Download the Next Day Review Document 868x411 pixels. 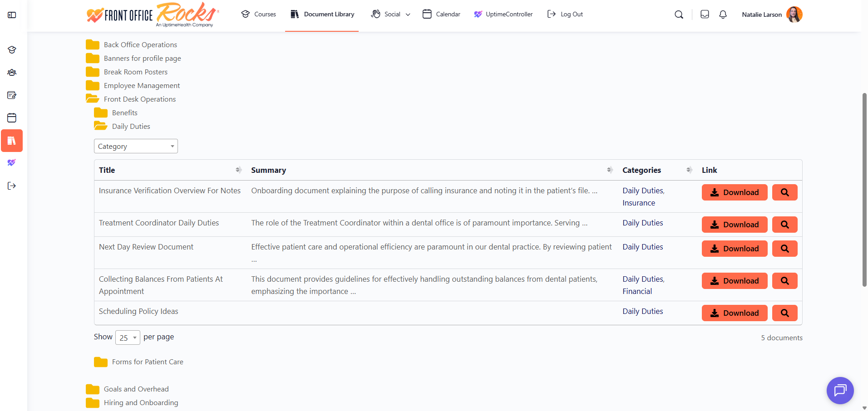point(734,249)
